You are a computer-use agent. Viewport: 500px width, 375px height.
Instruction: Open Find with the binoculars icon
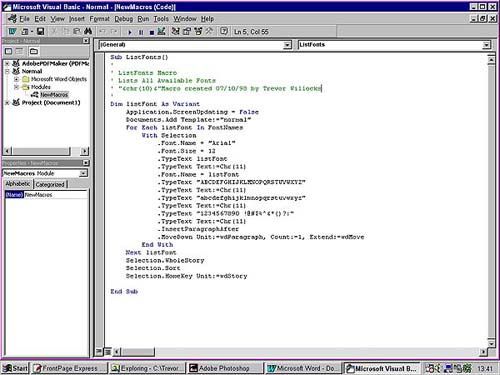tap(88, 32)
